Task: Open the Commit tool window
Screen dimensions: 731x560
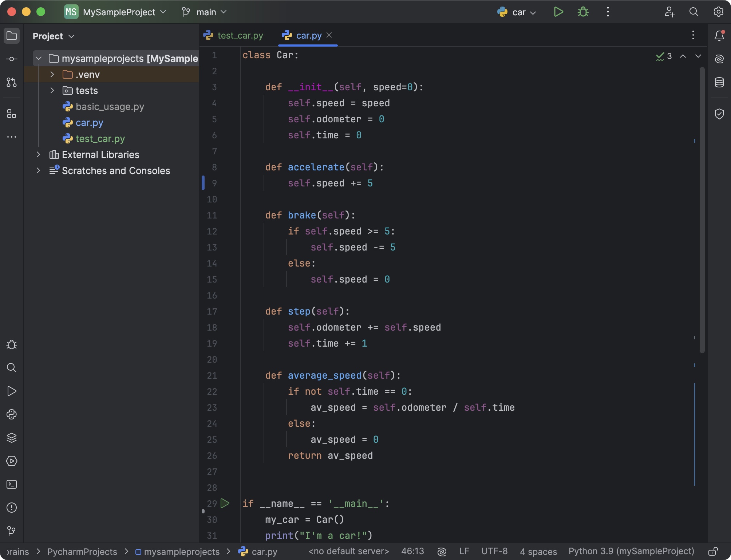Action: point(11,58)
